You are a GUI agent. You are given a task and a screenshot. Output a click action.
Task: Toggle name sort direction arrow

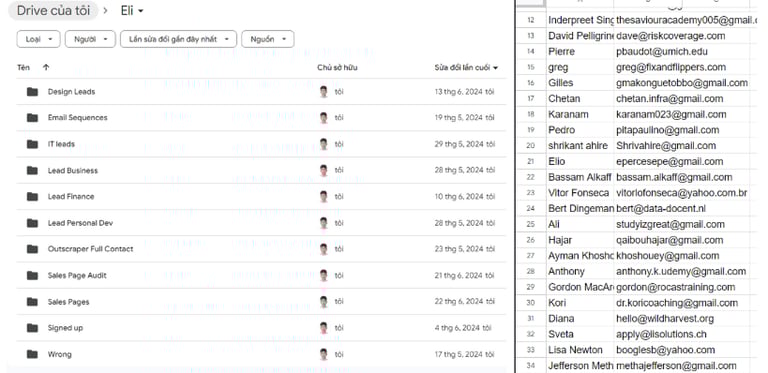[x=46, y=68]
